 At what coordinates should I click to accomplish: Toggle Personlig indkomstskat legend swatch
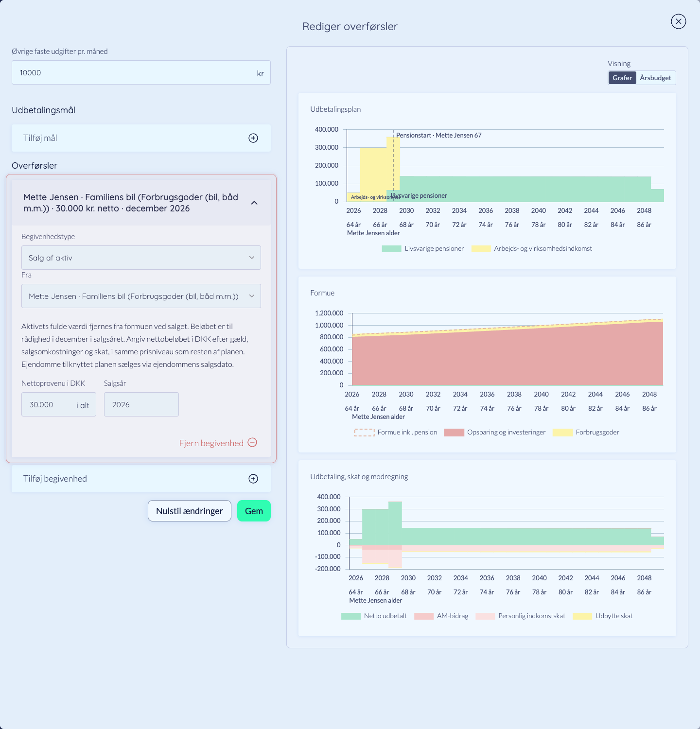(485, 616)
